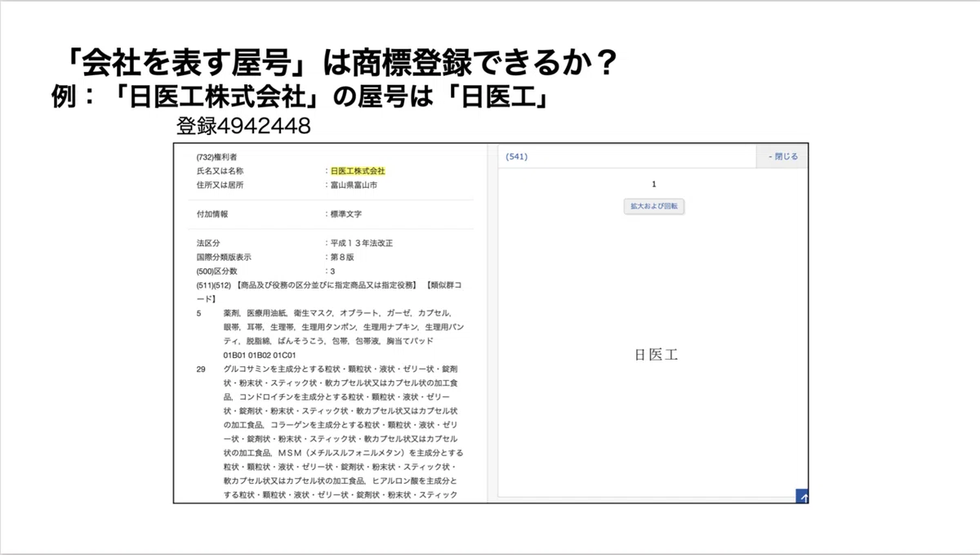Viewport: 980px width, 555px height.
Task: Click the 第８版 value
Action: (x=341, y=257)
